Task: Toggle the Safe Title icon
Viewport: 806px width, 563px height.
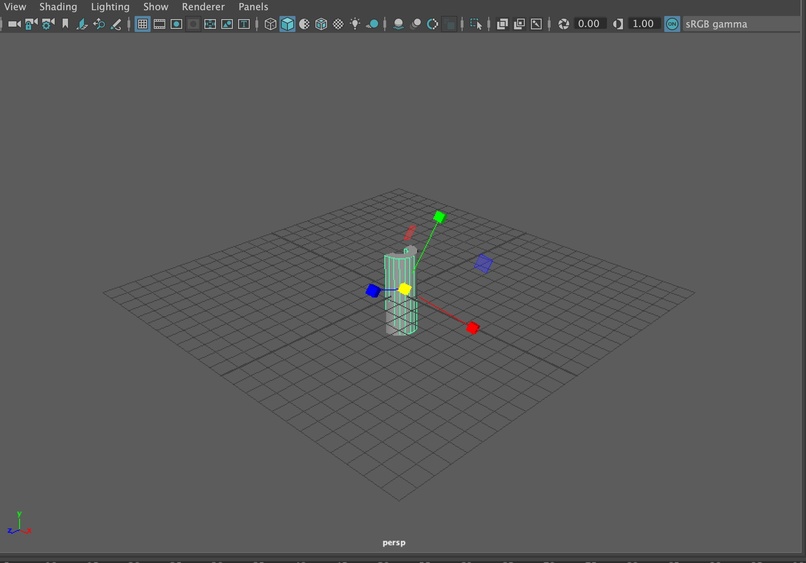Action: [244, 24]
